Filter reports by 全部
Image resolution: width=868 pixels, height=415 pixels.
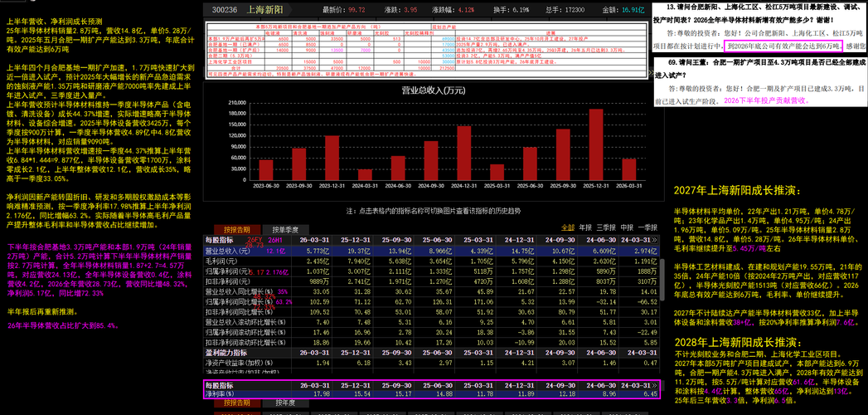(x=567, y=227)
